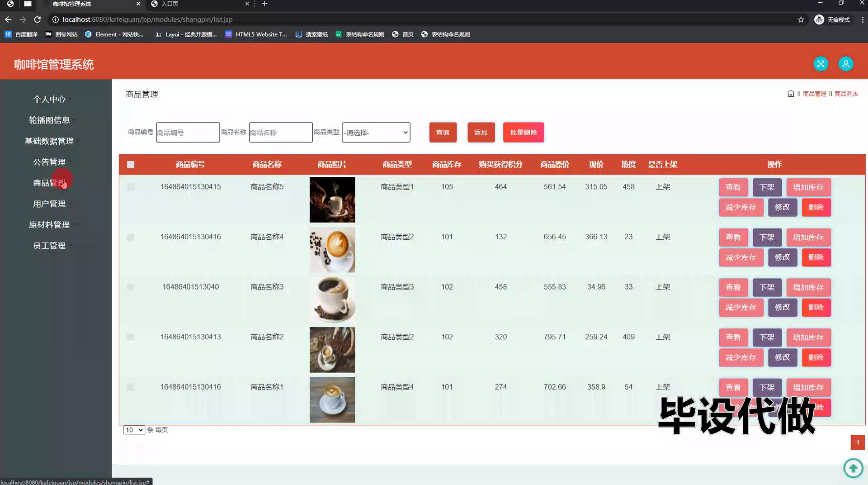Expand 公告管理 sidebar menu
Image resolution: width=868 pixels, height=485 pixels.
pyautogui.click(x=49, y=162)
